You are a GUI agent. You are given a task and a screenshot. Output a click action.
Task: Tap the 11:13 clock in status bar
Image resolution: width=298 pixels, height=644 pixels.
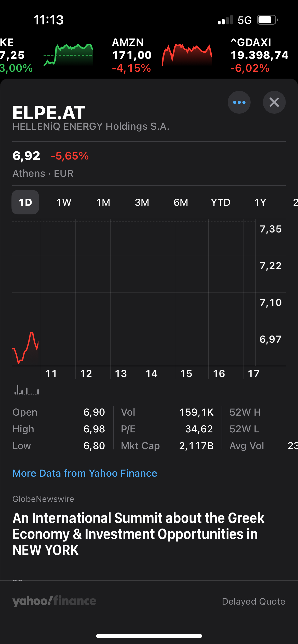[49, 20]
